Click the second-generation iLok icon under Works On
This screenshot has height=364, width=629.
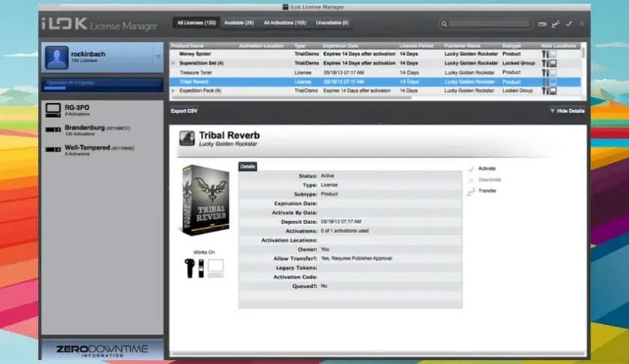[x=201, y=268]
